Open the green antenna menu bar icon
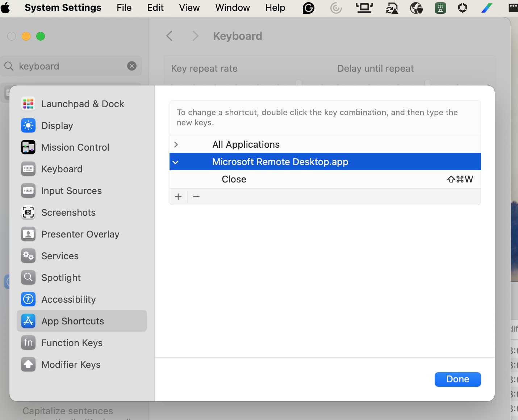 (x=440, y=8)
